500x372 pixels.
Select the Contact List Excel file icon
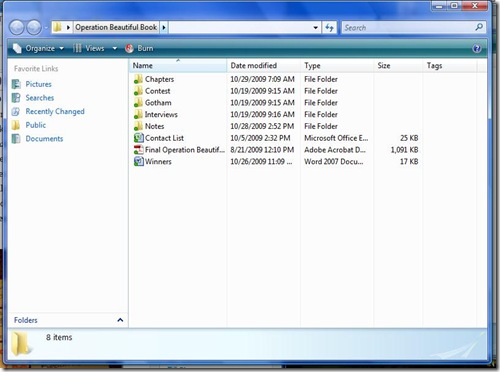tap(138, 138)
